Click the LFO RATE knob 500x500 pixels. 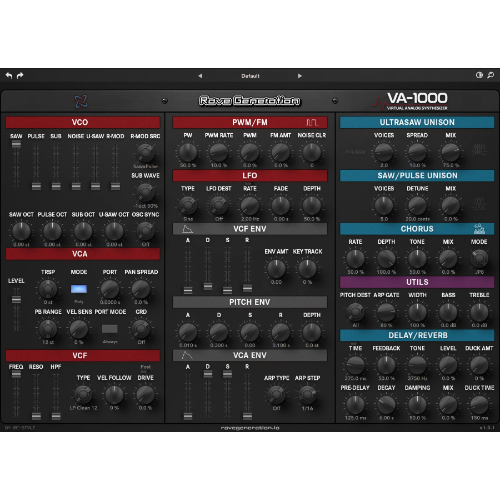250,205
